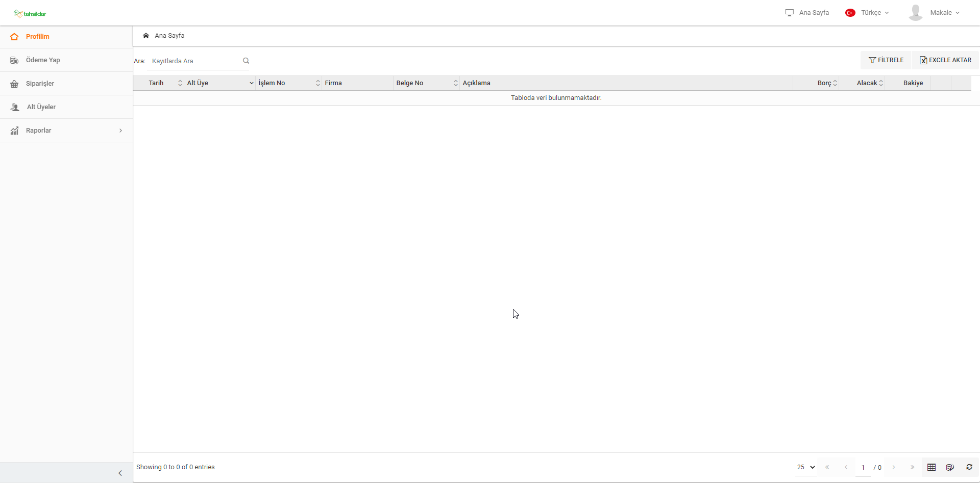Go to the first page
The width and height of the screenshot is (980, 483).
tap(827, 467)
